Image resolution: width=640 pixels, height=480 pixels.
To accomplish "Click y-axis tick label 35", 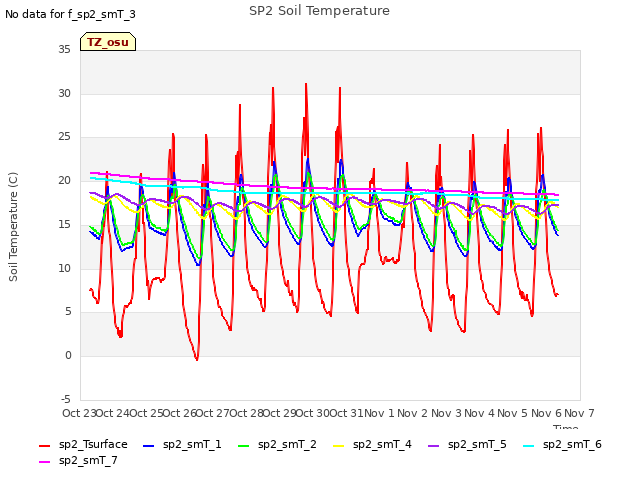I will click(x=64, y=49).
